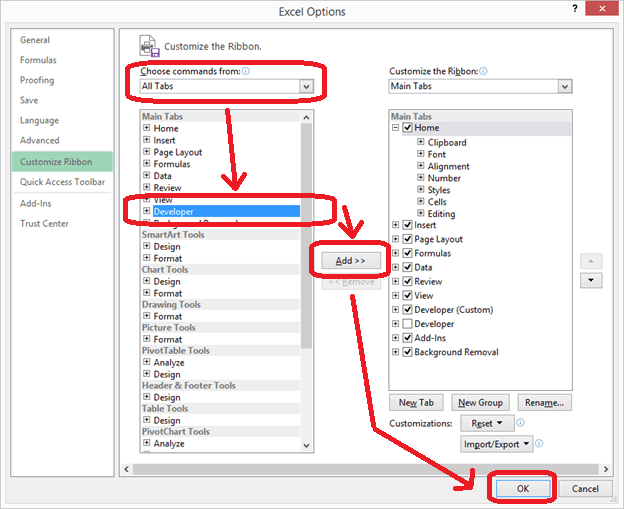Viewport: 624px width, 509px height.
Task: Expand Home in the left commands list
Action: 146,128
